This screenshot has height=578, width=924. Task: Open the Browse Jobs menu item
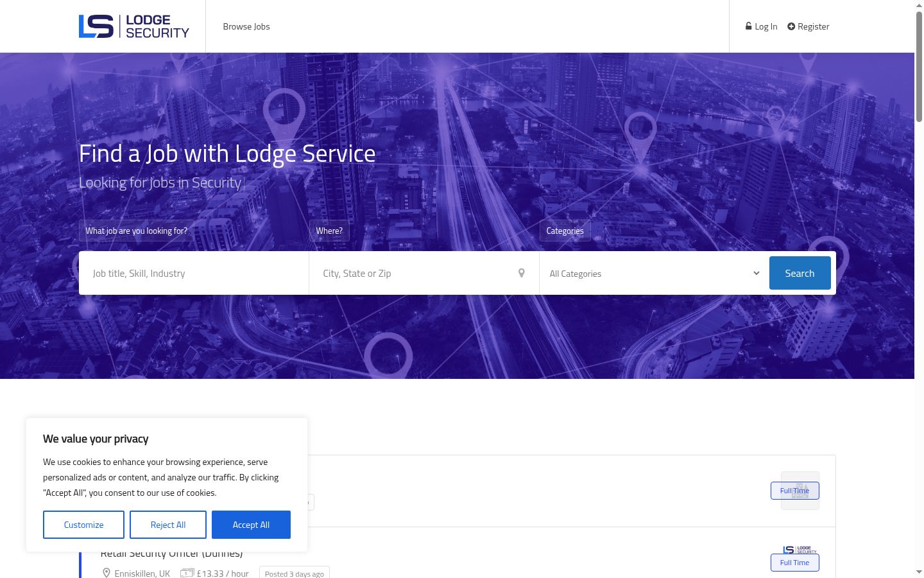click(246, 26)
